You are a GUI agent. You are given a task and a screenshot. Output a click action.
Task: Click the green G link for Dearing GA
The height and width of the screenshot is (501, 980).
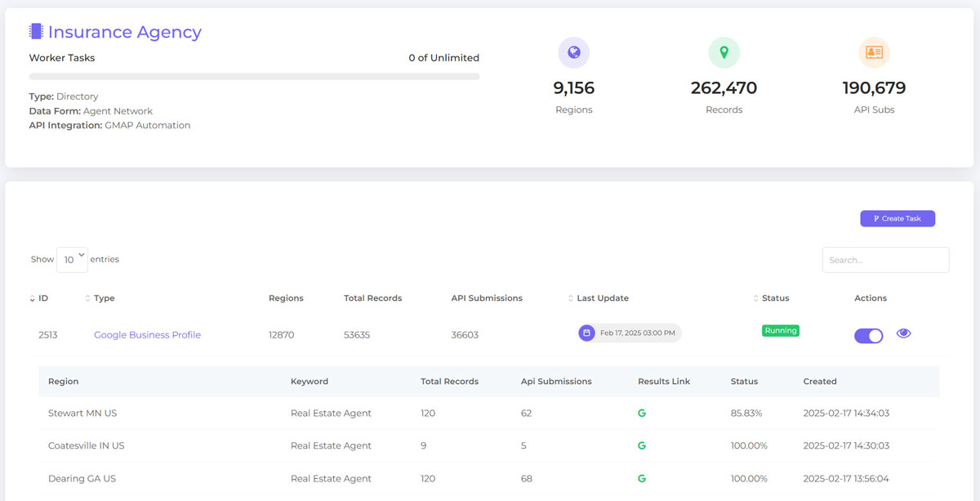point(642,478)
